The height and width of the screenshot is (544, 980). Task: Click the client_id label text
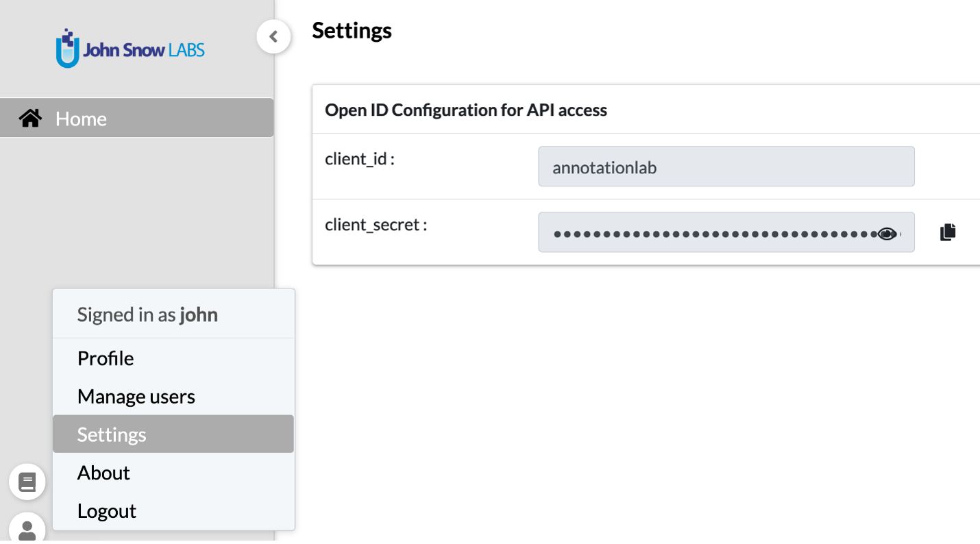point(360,159)
